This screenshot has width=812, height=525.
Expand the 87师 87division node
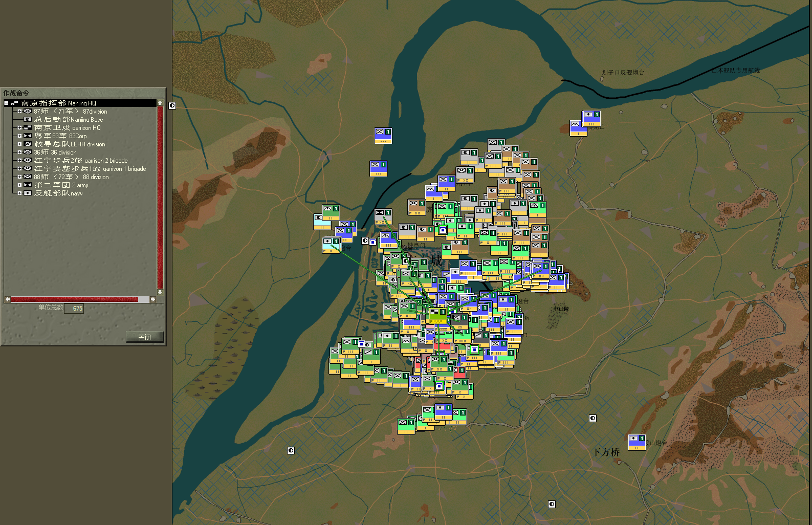pyautogui.click(x=19, y=112)
